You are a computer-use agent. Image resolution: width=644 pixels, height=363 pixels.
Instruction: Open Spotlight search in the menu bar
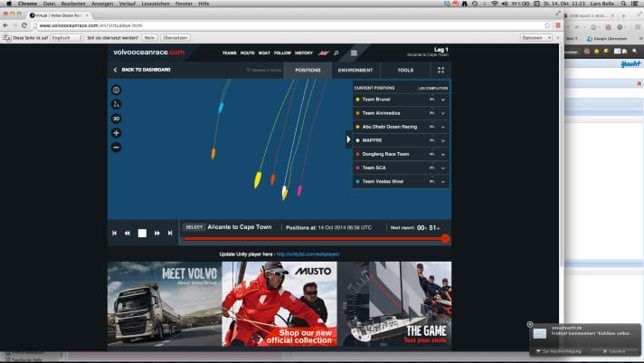point(623,4)
